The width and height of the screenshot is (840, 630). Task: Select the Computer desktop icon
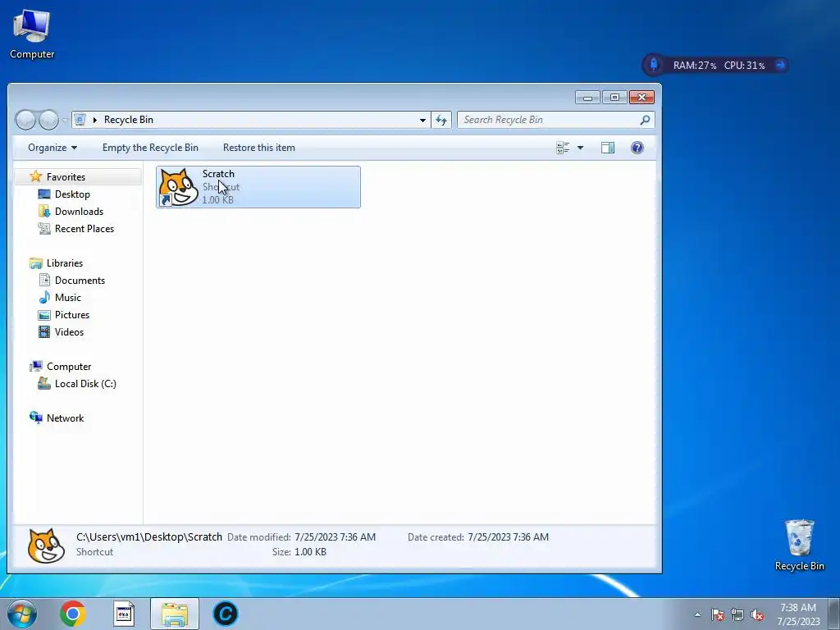tap(32, 34)
